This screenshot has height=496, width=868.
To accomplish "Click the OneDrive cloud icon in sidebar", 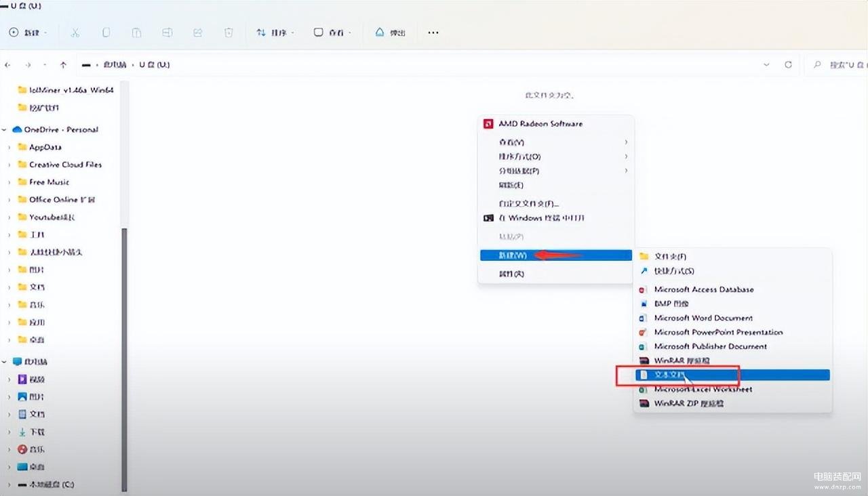I will (x=18, y=129).
